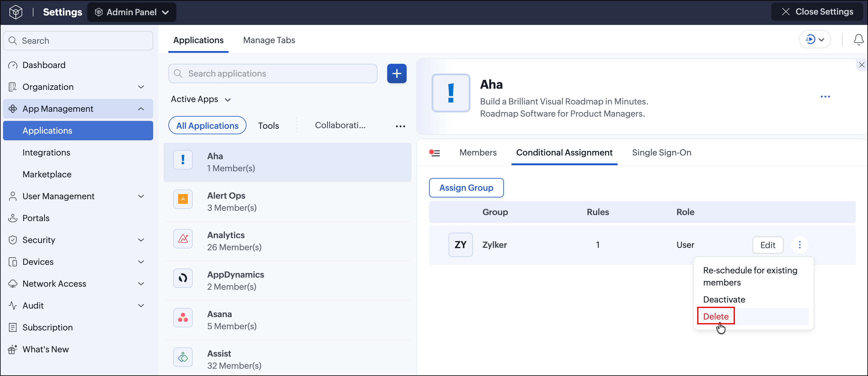Expand the Devices section
Viewport: 868px width, 376px height.
pos(78,262)
